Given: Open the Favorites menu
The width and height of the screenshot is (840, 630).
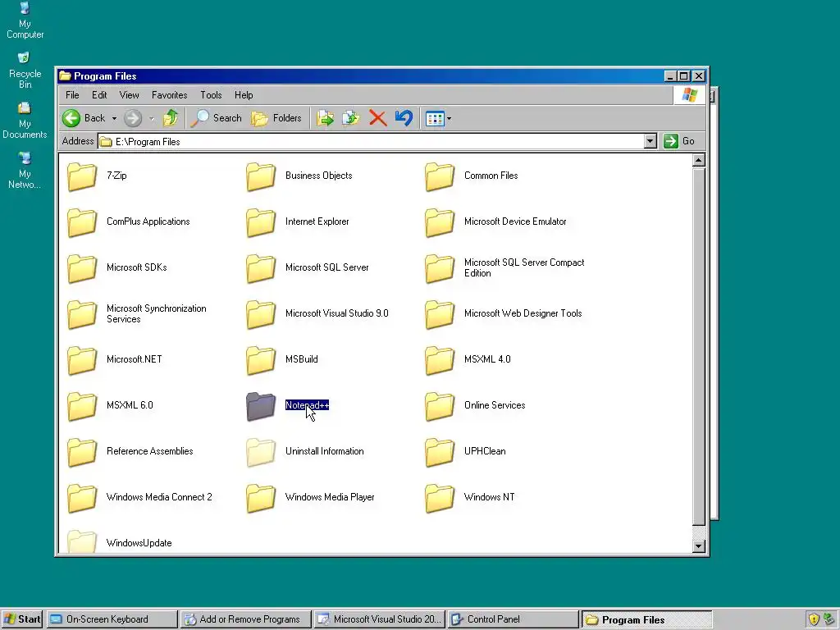Looking at the screenshot, I should point(169,95).
